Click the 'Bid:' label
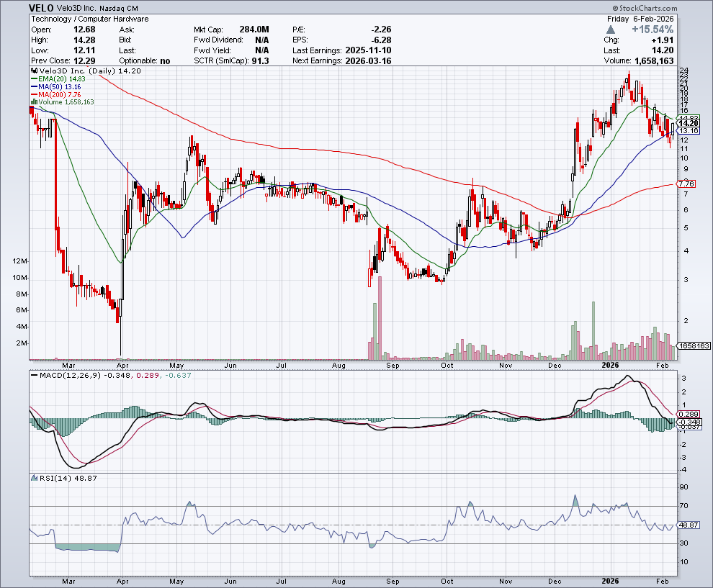713x588 pixels. pos(125,40)
